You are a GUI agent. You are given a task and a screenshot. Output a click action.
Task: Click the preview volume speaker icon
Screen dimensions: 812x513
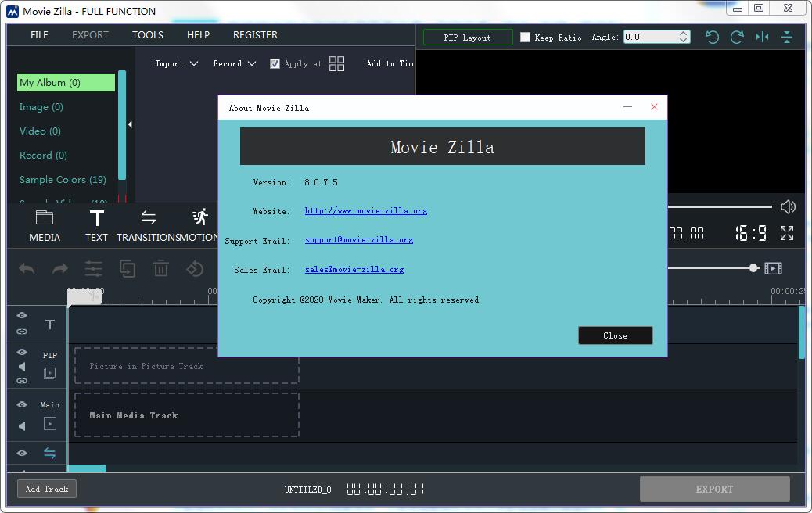788,207
